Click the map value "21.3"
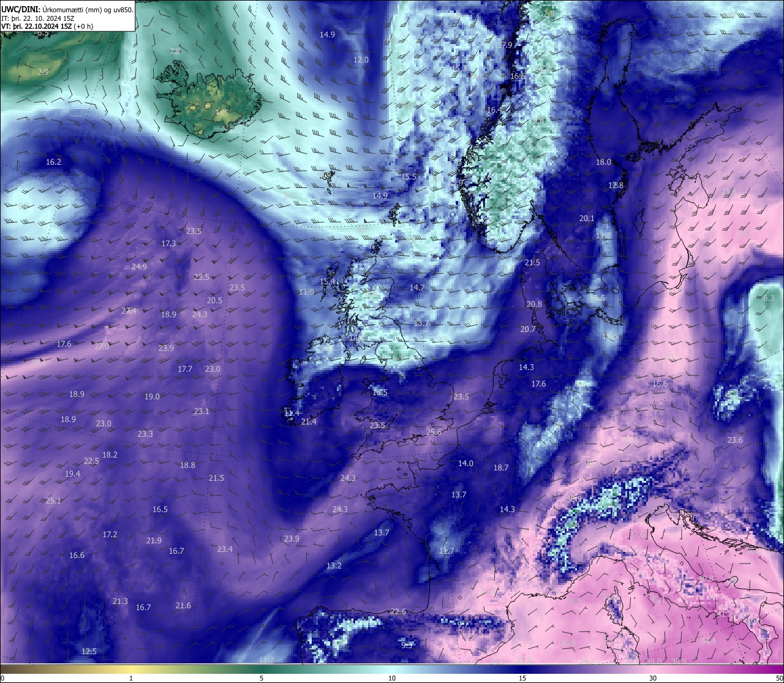Screen dimensions: 784x683 [120, 601]
